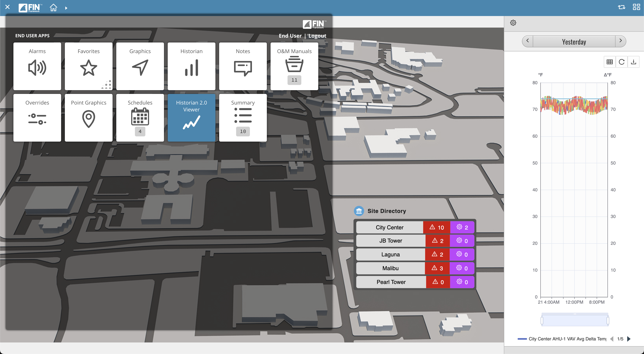Open Malibu alarms count badge
Image resolution: width=644 pixels, height=354 pixels.
click(x=437, y=268)
